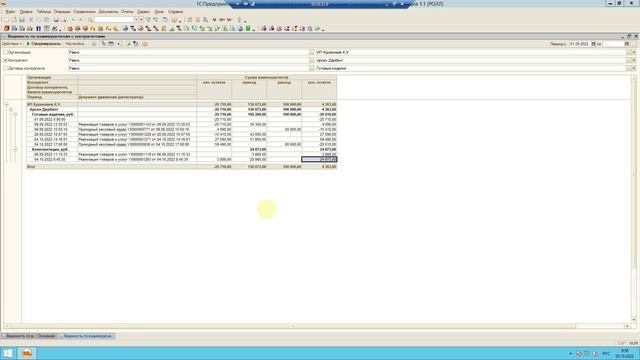Collapse the Комплектация, руб. group
Screen dimensions: 640x360
pyautogui.click(x=15, y=149)
